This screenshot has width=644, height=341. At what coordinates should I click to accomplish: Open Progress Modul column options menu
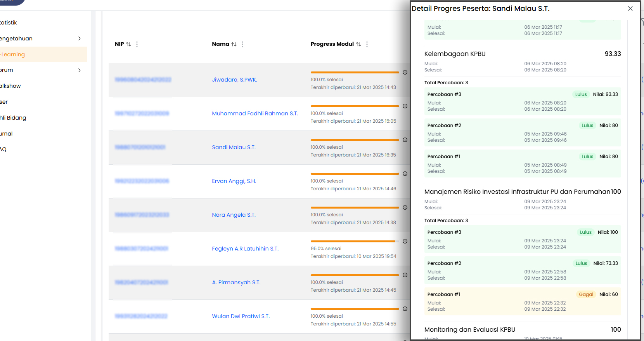[367, 44]
